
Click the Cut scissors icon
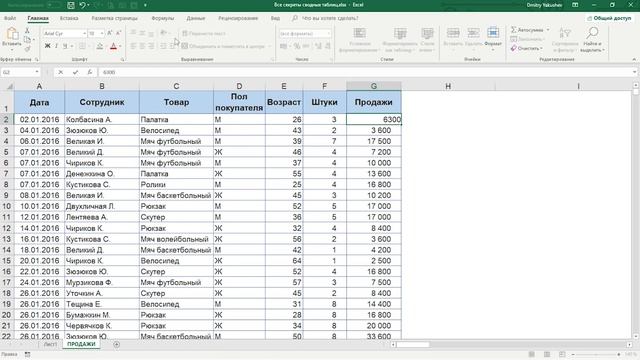(x=27, y=31)
